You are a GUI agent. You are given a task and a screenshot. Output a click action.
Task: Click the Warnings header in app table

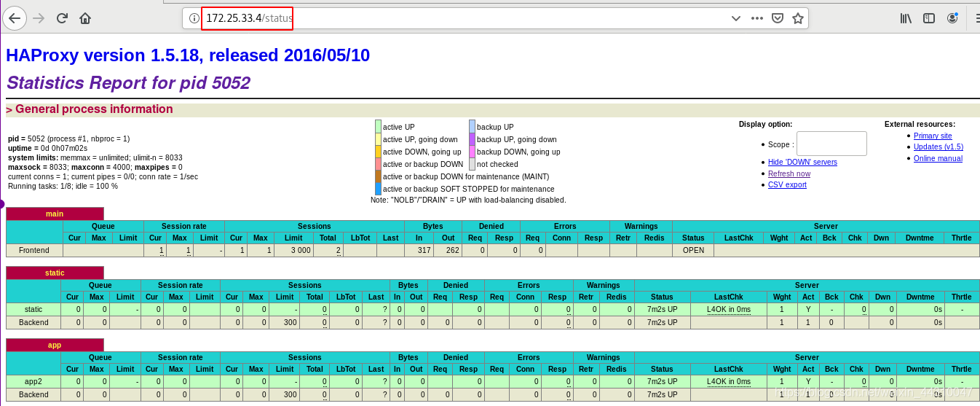coord(604,357)
